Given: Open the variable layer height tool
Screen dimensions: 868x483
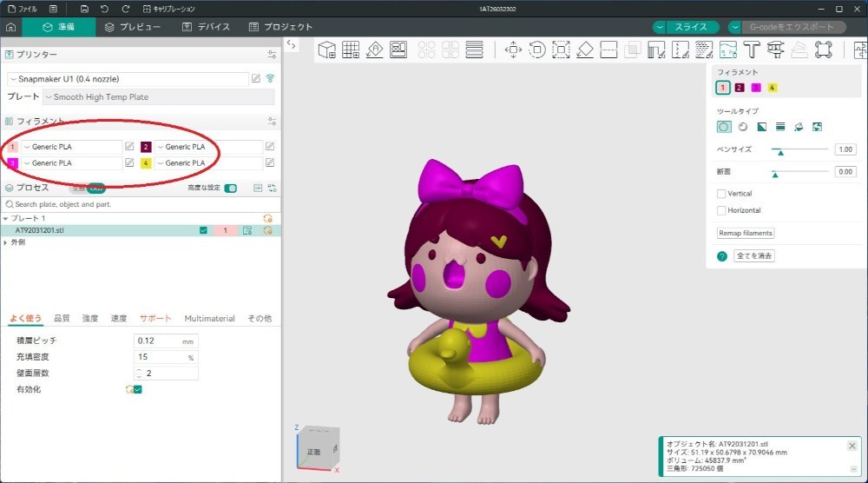Looking at the screenshot, I should click(x=474, y=50).
